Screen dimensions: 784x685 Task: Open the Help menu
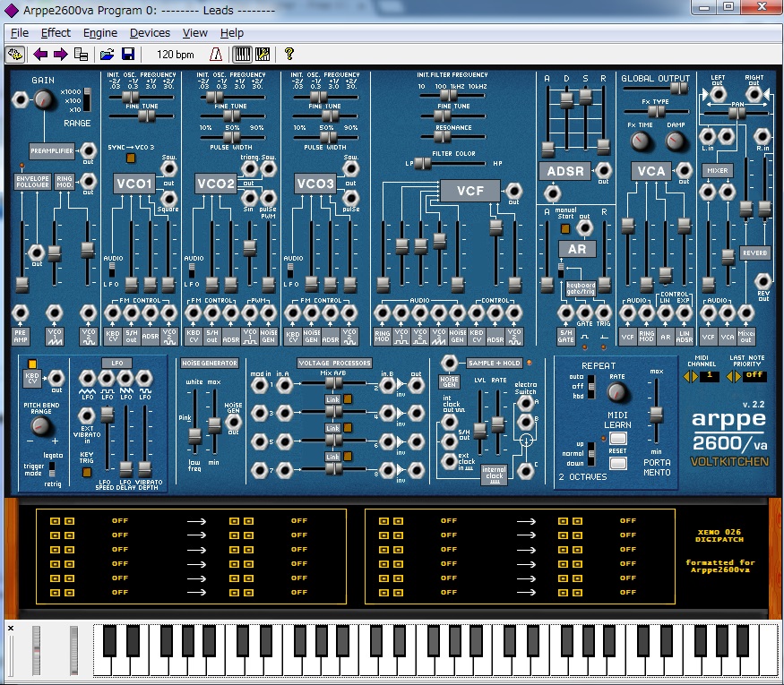[232, 33]
